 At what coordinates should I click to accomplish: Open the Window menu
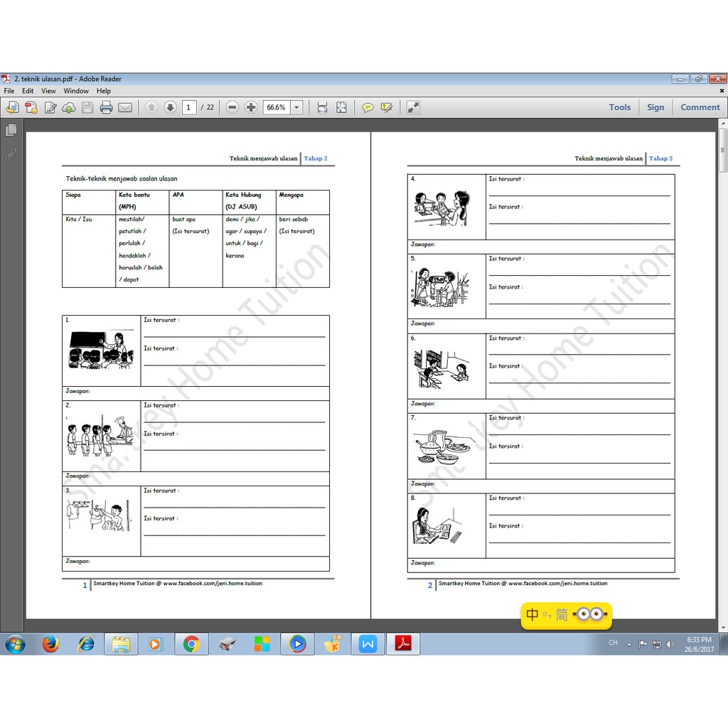(x=76, y=91)
